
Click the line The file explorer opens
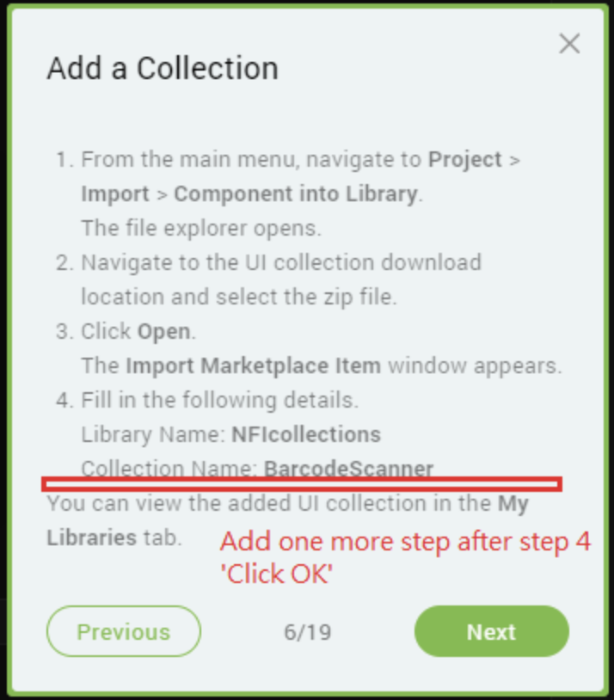[x=201, y=228]
